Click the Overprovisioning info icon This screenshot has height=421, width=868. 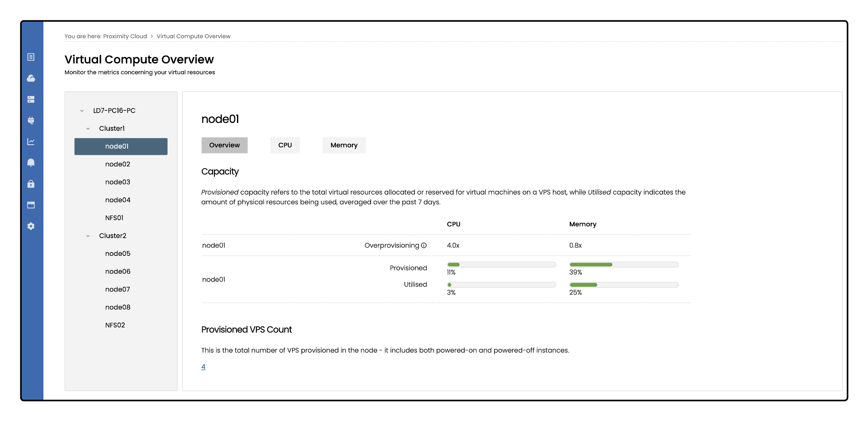(424, 245)
